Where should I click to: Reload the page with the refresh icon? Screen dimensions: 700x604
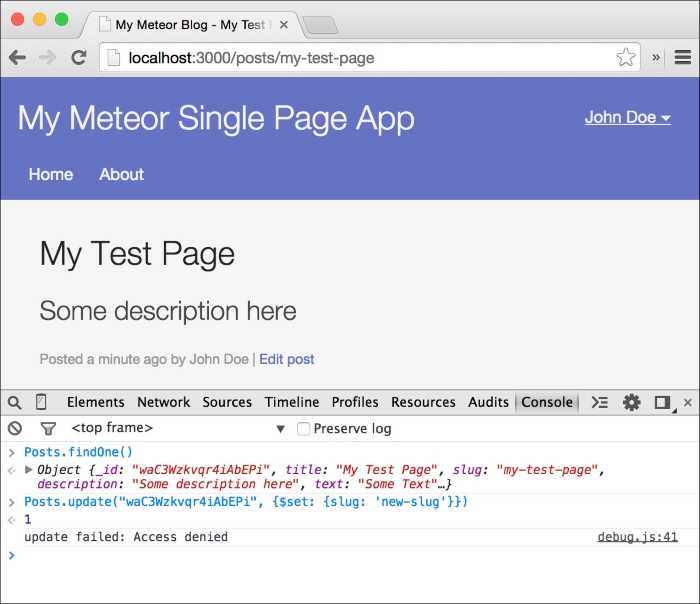point(79,58)
